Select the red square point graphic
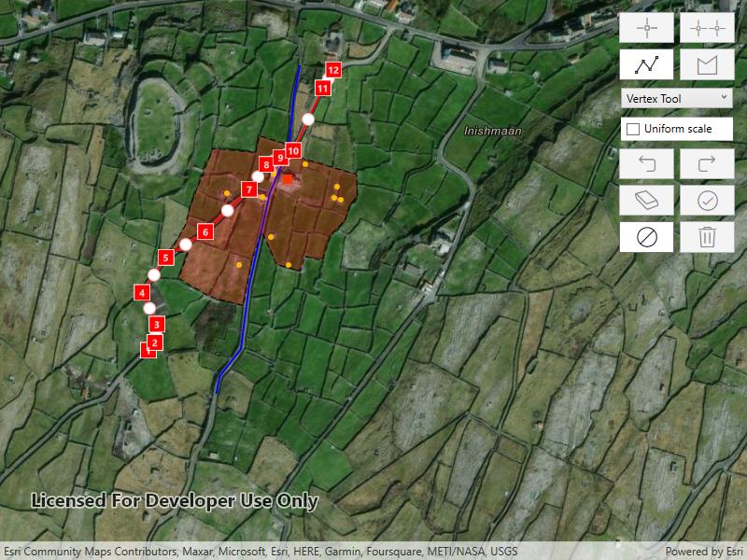The width and height of the screenshot is (747, 560). coord(288,179)
